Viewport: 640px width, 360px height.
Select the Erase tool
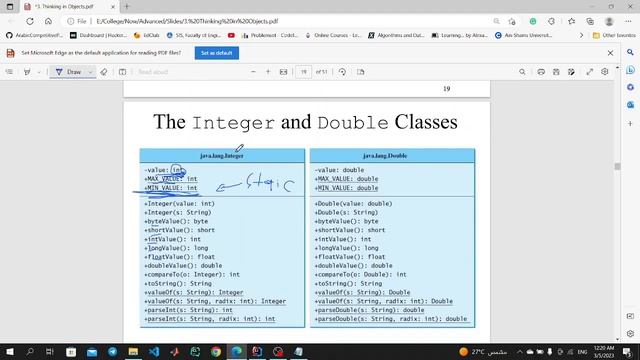(104, 72)
